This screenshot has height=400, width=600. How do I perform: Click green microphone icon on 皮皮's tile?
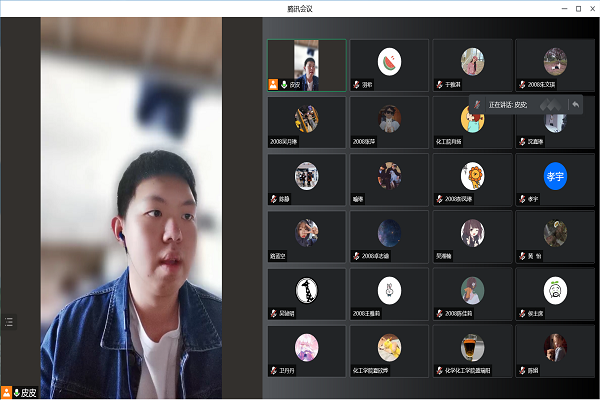click(x=283, y=85)
